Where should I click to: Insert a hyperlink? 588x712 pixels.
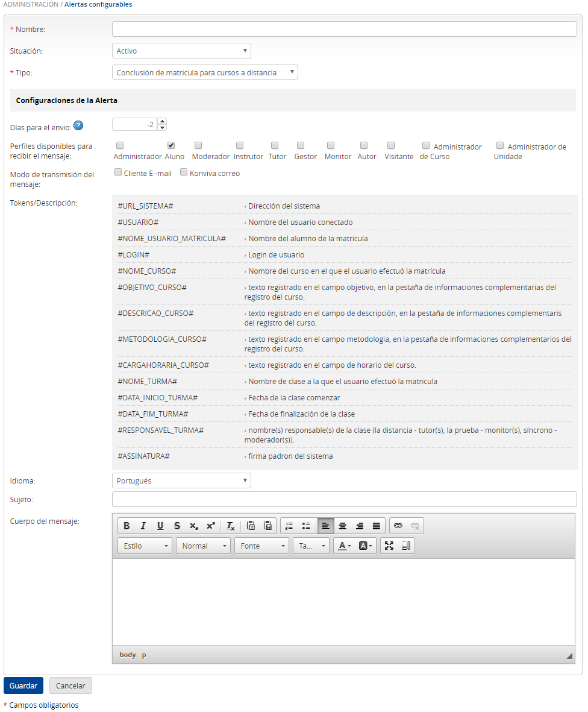pyautogui.click(x=398, y=526)
